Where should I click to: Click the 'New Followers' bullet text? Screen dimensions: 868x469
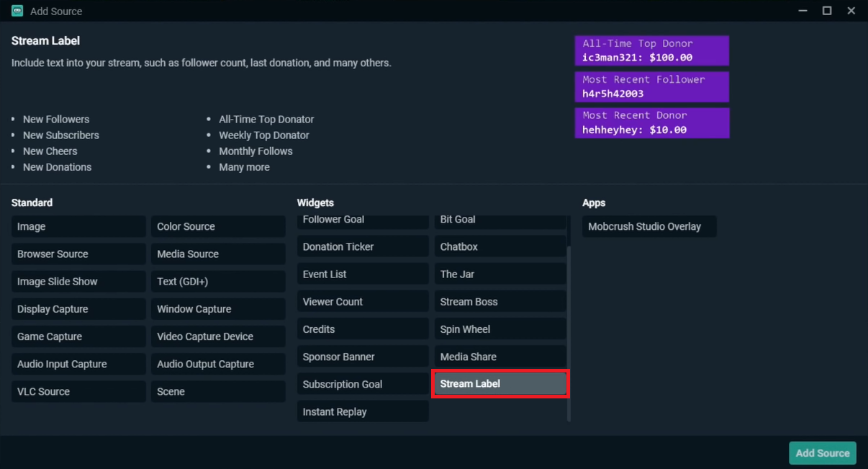[x=56, y=119]
